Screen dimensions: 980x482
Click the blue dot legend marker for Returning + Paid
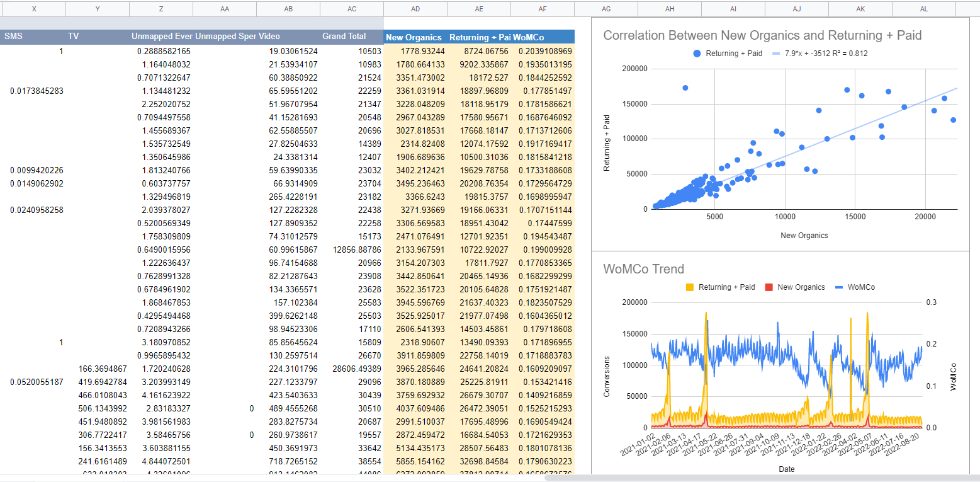click(697, 54)
